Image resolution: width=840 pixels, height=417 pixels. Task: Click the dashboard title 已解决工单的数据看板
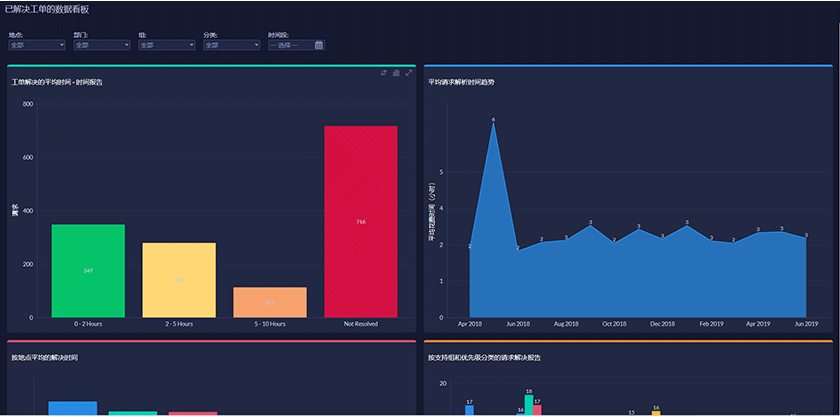point(47,9)
